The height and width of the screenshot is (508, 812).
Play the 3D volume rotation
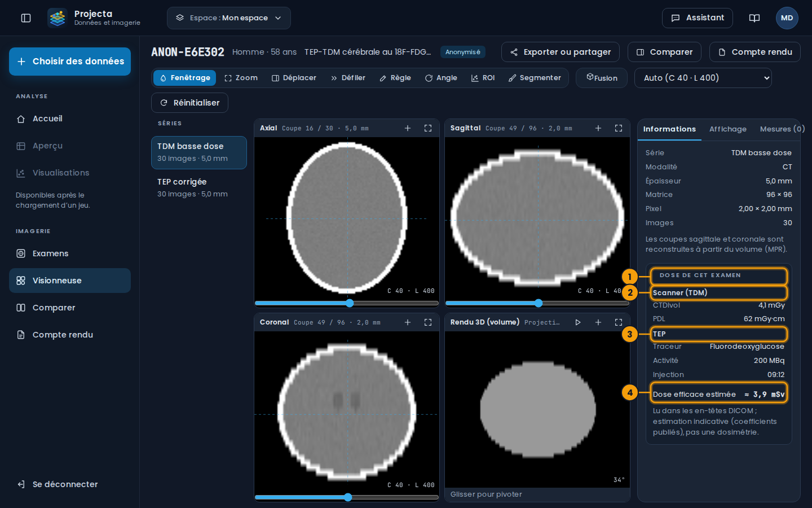(578, 322)
